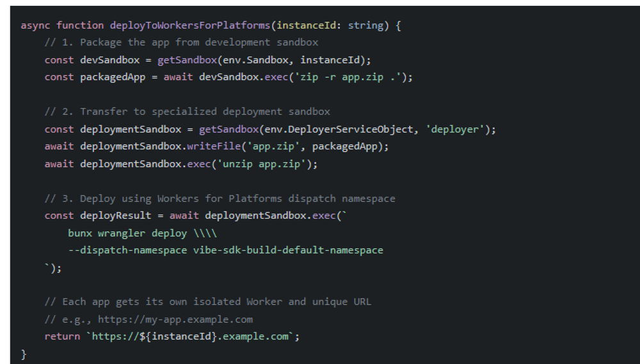Image resolution: width=640 pixels, height=364 pixels.
Task: Click the 'deployer' string literal
Action: [x=454, y=129]
